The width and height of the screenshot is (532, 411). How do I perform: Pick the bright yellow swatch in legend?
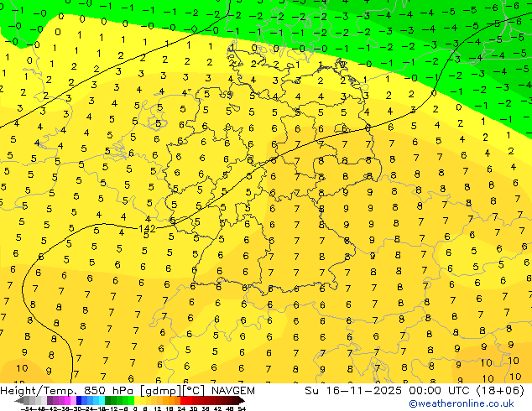click(137, 400)
